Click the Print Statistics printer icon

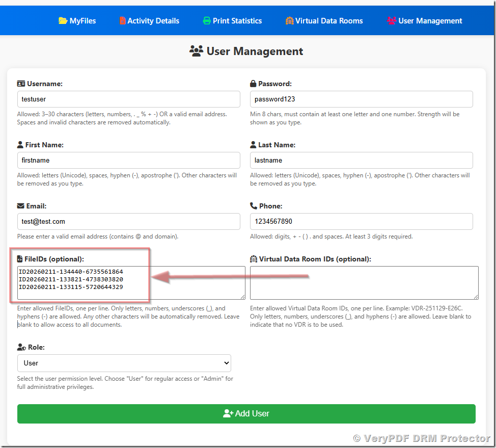tap(206, 21)
